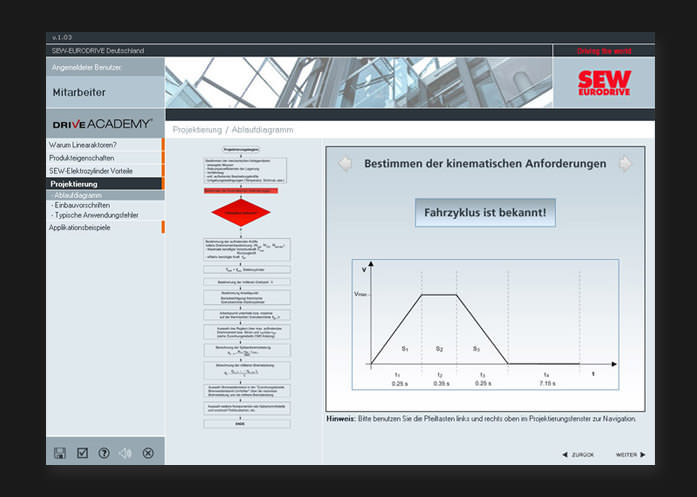Click the SEW EURODRIVE logo

point(604,83)
